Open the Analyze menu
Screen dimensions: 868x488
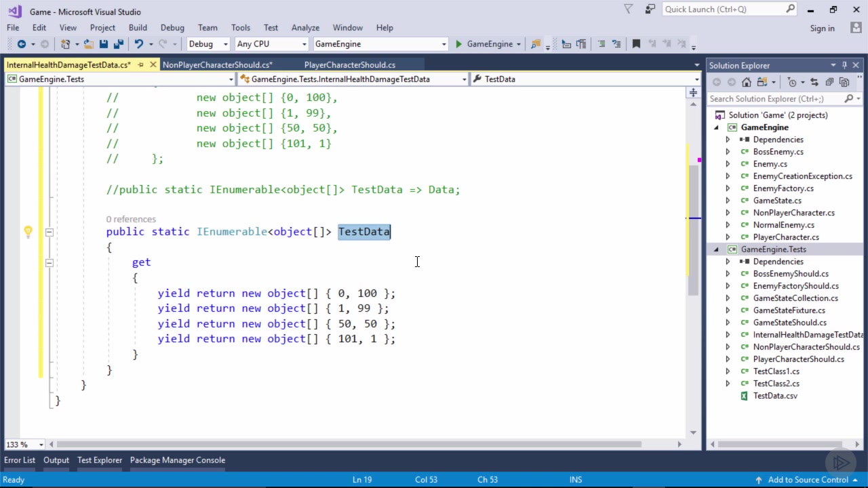click(x=305, y=28)
